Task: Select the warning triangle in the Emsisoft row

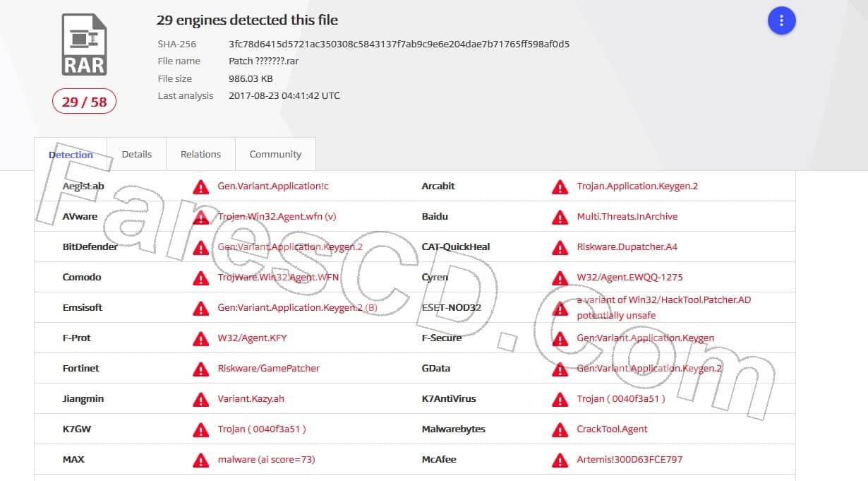Action: click(x=201, y=308)
